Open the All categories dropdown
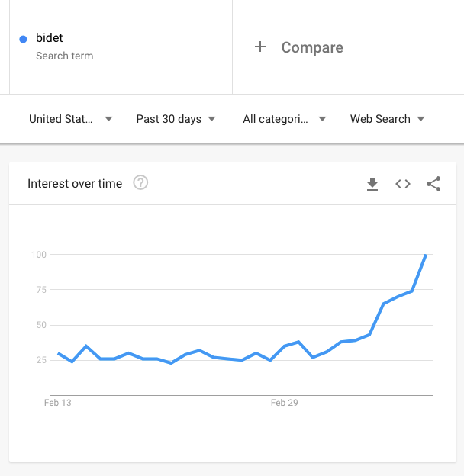The image size is (464, 476). [x=285, y=119]
